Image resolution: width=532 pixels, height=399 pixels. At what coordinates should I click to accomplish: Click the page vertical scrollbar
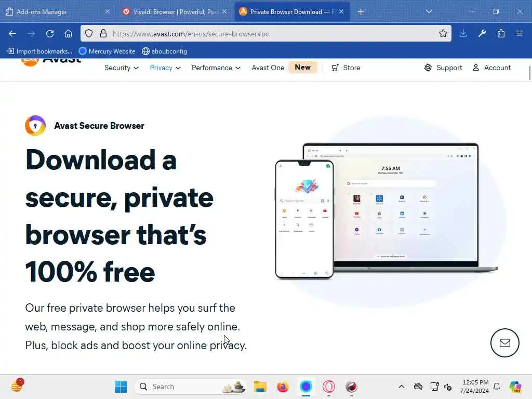(529, 73)
